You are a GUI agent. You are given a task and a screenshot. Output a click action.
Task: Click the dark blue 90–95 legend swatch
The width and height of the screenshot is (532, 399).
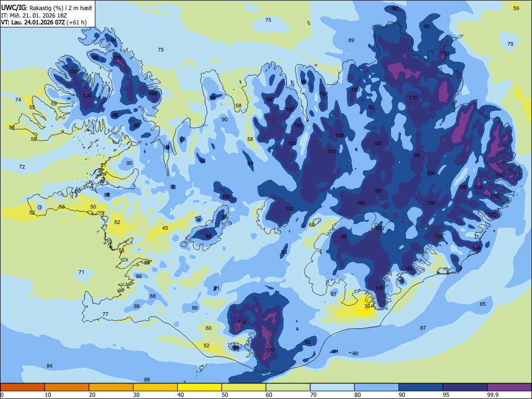(x=421, y=387)
